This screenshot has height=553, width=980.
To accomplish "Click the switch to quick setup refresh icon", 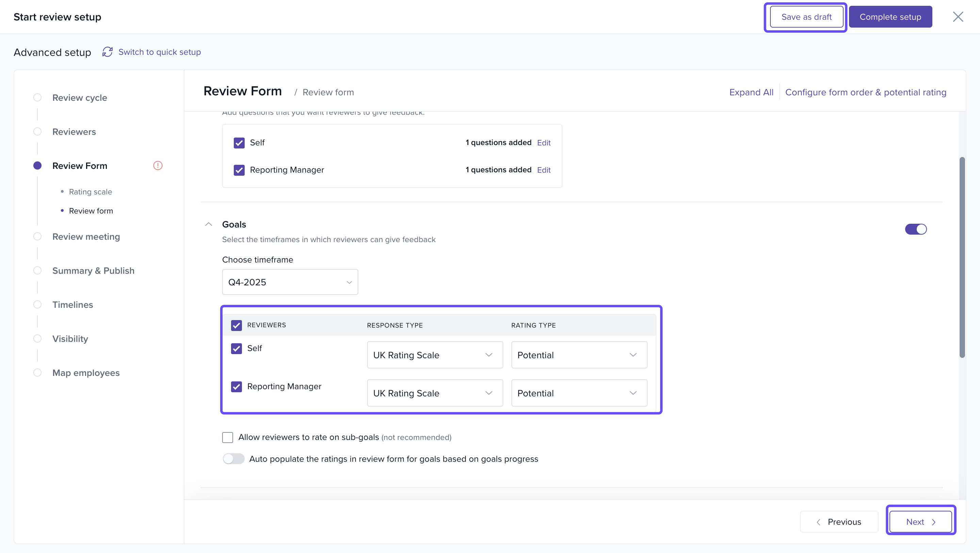I will (x=107, y=52).
